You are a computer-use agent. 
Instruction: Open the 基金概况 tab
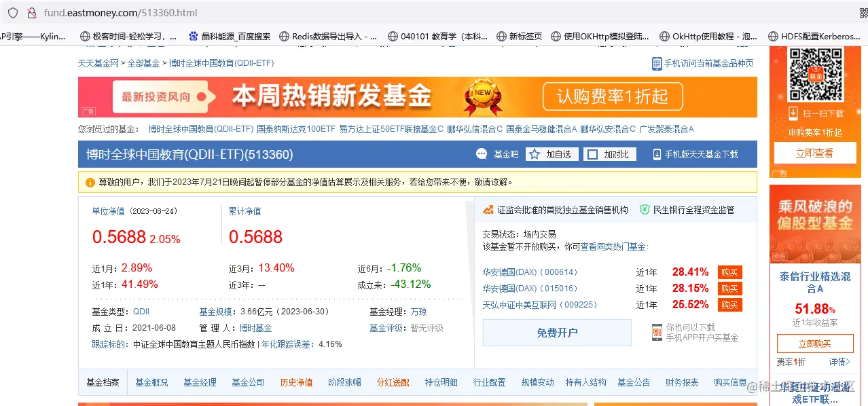151,382
